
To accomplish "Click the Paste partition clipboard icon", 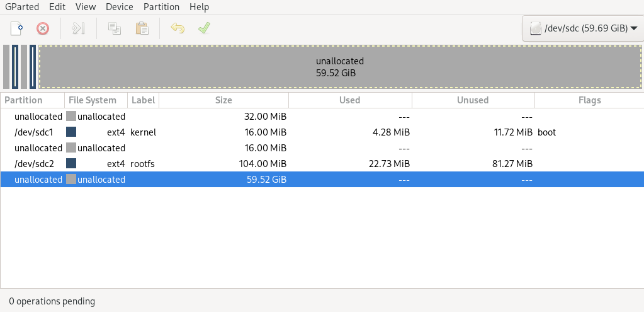I will (142, 28).
